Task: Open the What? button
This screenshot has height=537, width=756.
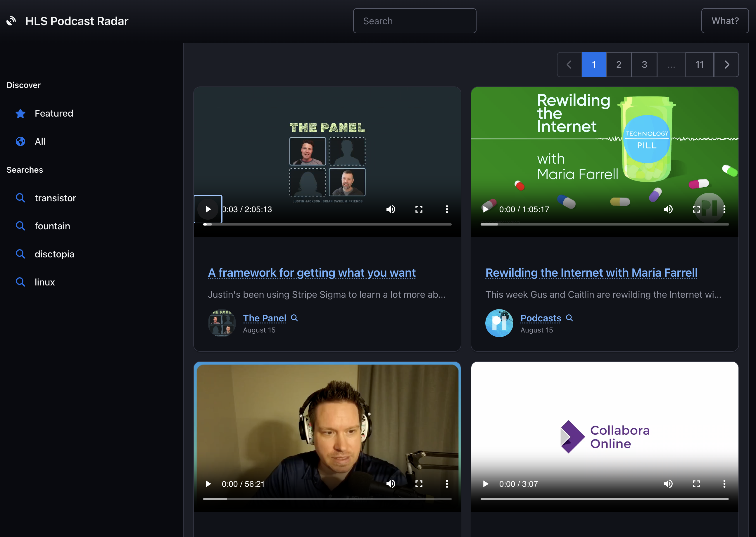Action: [x=724, y=21]
